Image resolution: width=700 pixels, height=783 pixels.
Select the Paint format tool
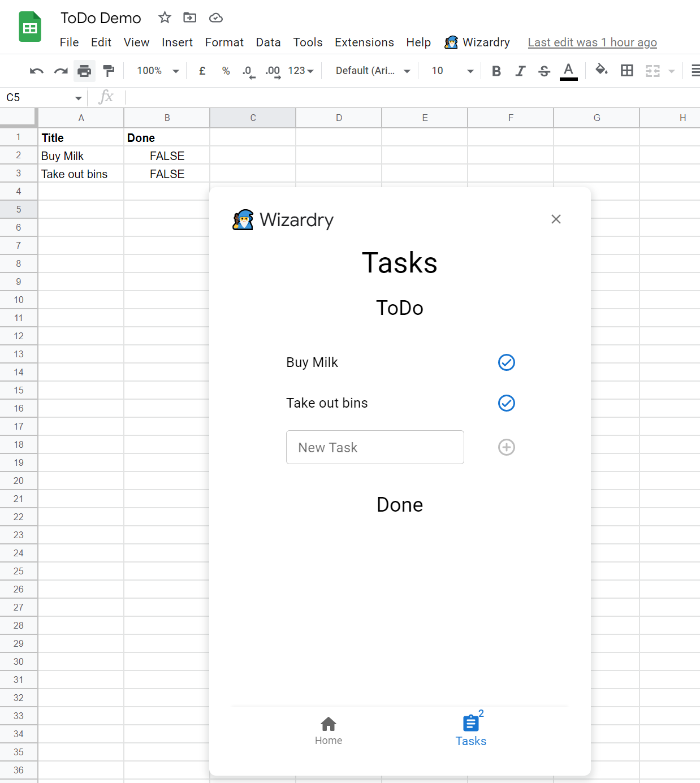(109, 71)
